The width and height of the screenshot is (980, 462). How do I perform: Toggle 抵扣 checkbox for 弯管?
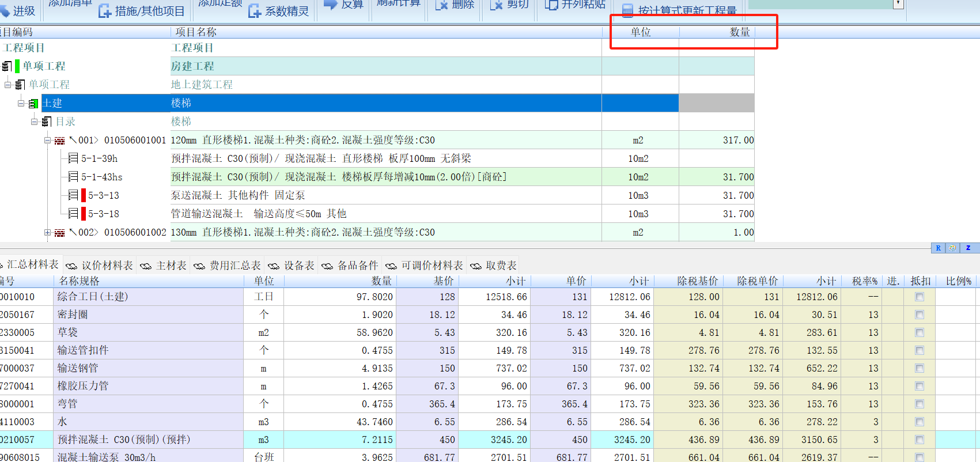[920, 404]
